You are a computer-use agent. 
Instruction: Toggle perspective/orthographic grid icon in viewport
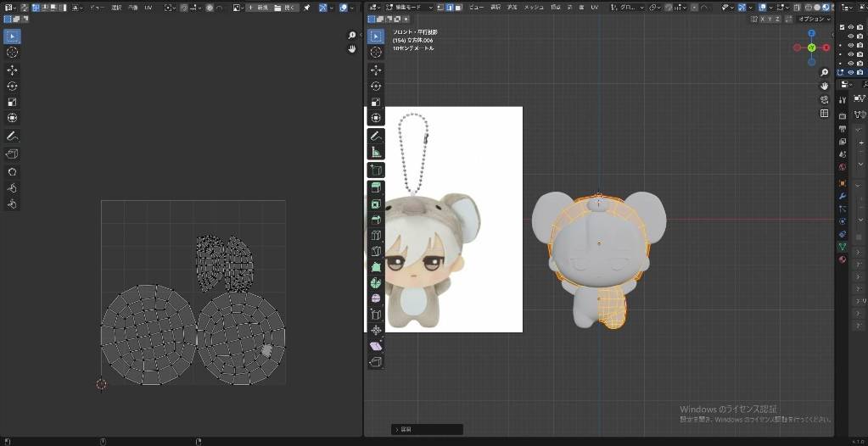tap(824, 114)
